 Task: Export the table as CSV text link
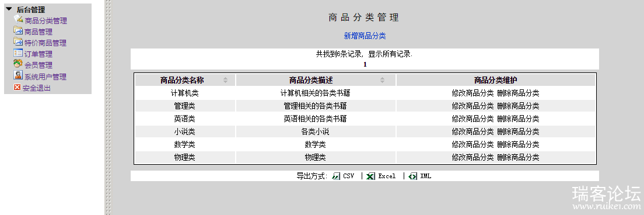349,176
